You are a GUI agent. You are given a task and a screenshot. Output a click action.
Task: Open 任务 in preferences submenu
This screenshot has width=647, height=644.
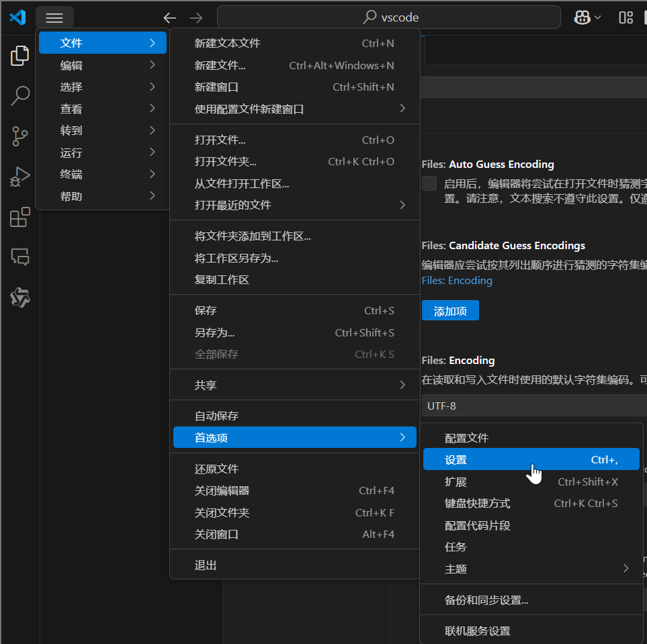531,547
